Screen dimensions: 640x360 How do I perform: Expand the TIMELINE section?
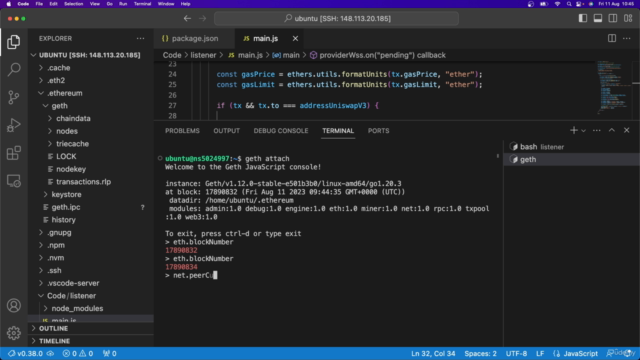point(91,341)
